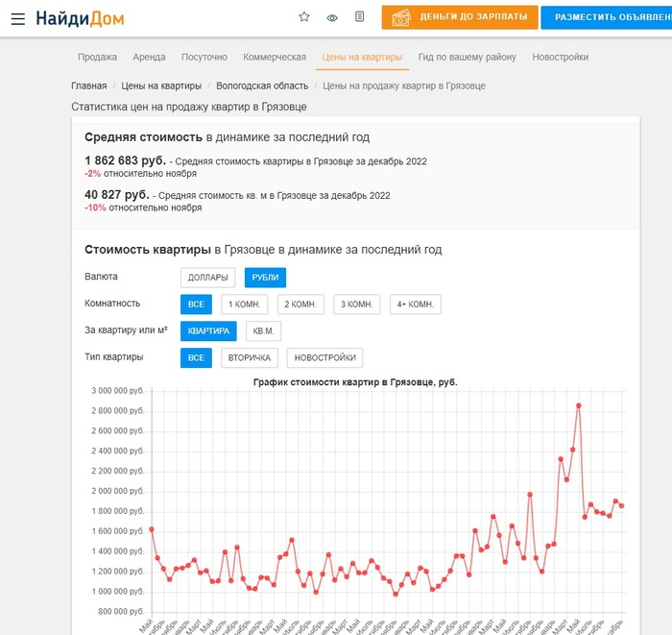This screenshot has width=672, height=635.
Task: Select ВТОРИЧКА apartment type
Action: pos(250,358)
